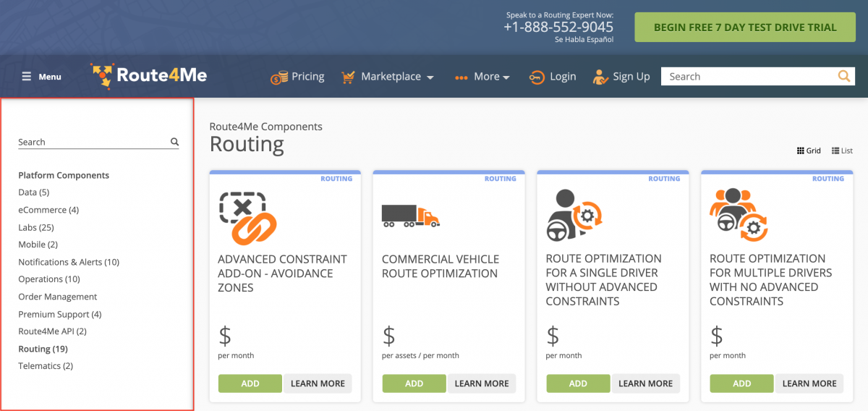Select the Labs (25) category
Screen dimensions: 868x411
pyautogui.click(x=36, y=227)
